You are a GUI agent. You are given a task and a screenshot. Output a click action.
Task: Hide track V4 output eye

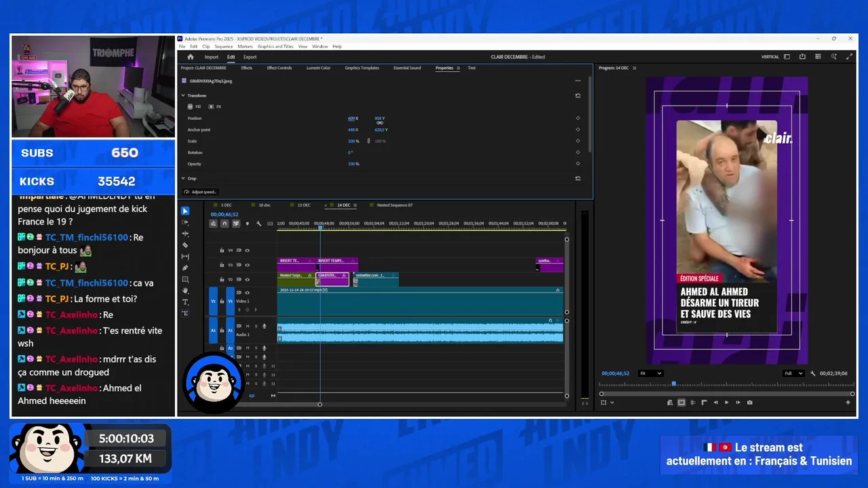tap(247, 251)
